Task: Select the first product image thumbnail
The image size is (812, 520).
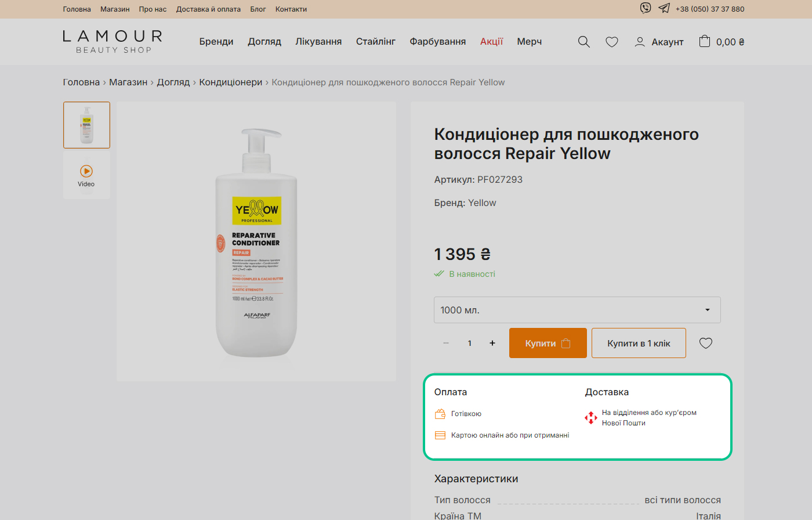Action: (86, 125)
